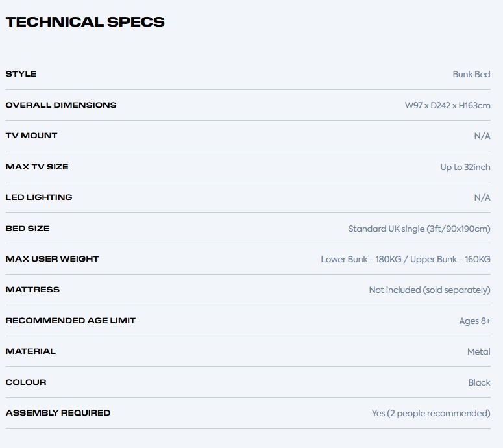
Task: Select the W97 x D242 x H163cm value
Action: pos(447,105)
